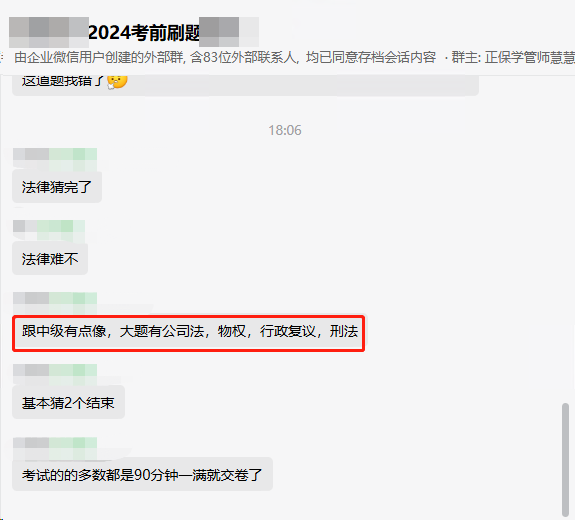Click the group owner label 群主: 正保学管师慧慧

(x=513, y=58)
